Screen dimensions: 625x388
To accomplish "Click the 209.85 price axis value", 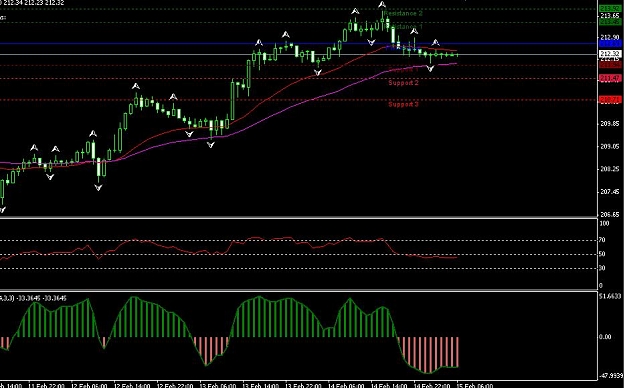I will pos(610,124).
